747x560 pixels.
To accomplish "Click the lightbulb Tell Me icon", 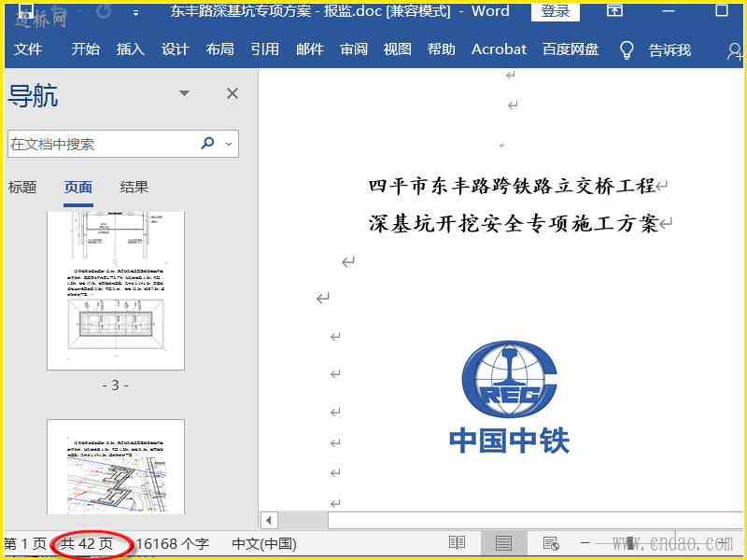I will [x=627, y=49].
